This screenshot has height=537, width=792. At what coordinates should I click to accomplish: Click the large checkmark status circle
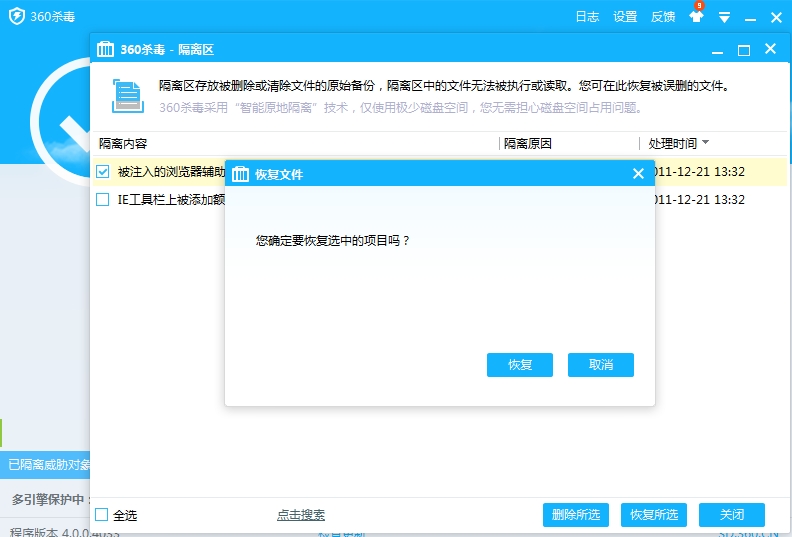pos(61,121)
